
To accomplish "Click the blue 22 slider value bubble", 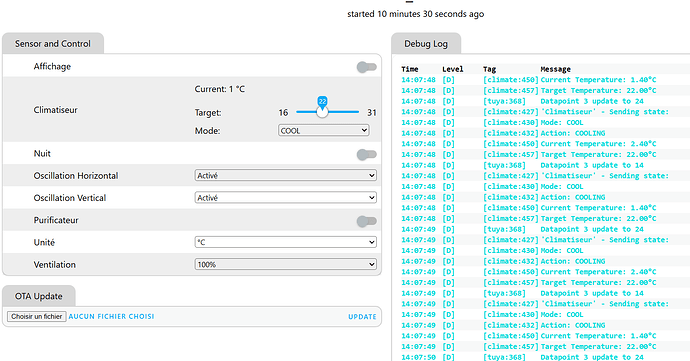I will click(323, 101).
